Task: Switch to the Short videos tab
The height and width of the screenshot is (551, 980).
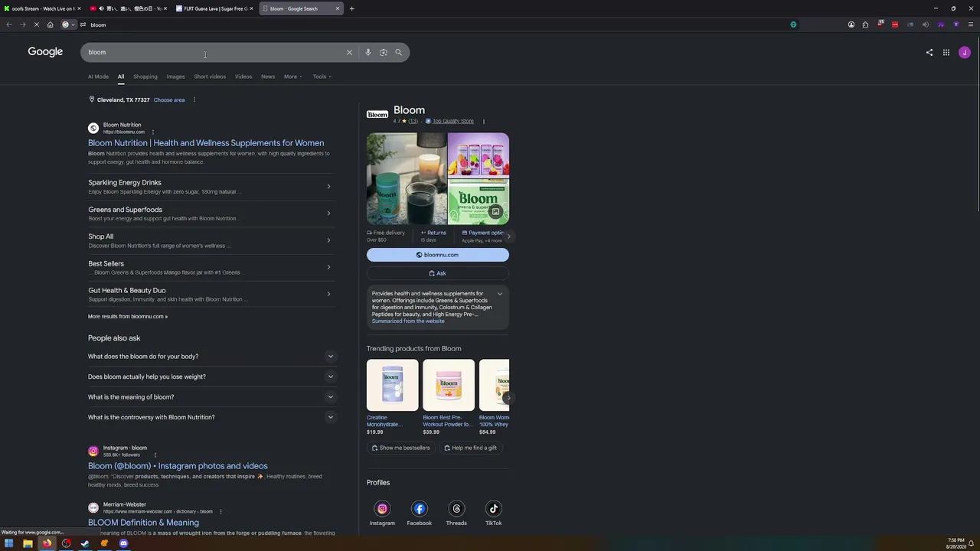Action: point(210,77)
